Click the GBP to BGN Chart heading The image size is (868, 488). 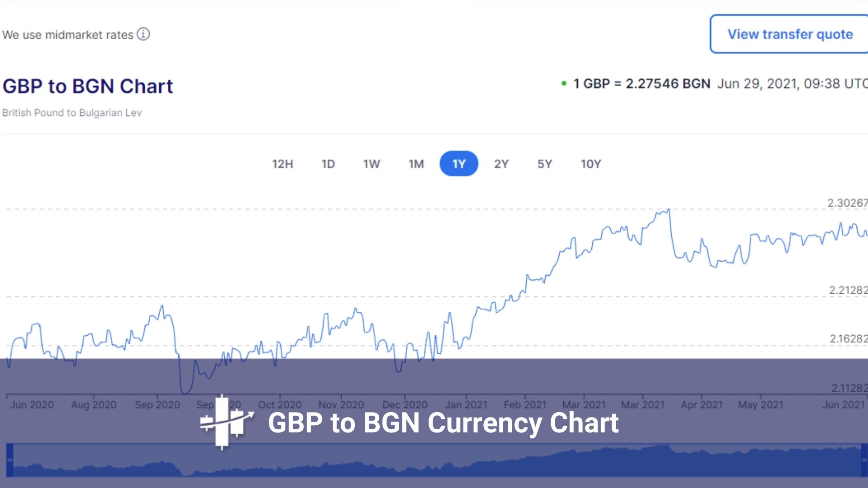coord(88,86)
